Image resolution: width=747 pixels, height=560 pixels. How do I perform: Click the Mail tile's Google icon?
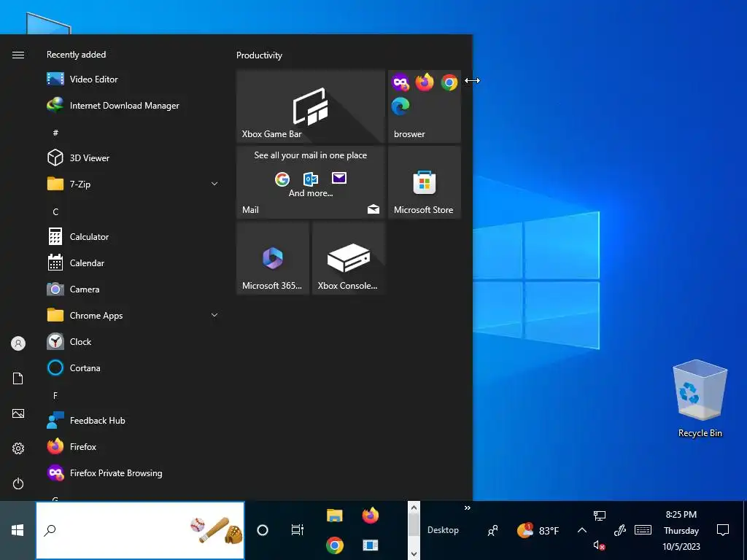[x=282, y=179]
